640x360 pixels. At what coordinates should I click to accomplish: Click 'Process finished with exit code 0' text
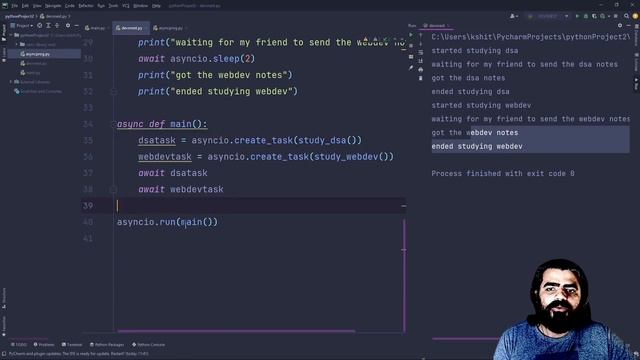(503, 173)
